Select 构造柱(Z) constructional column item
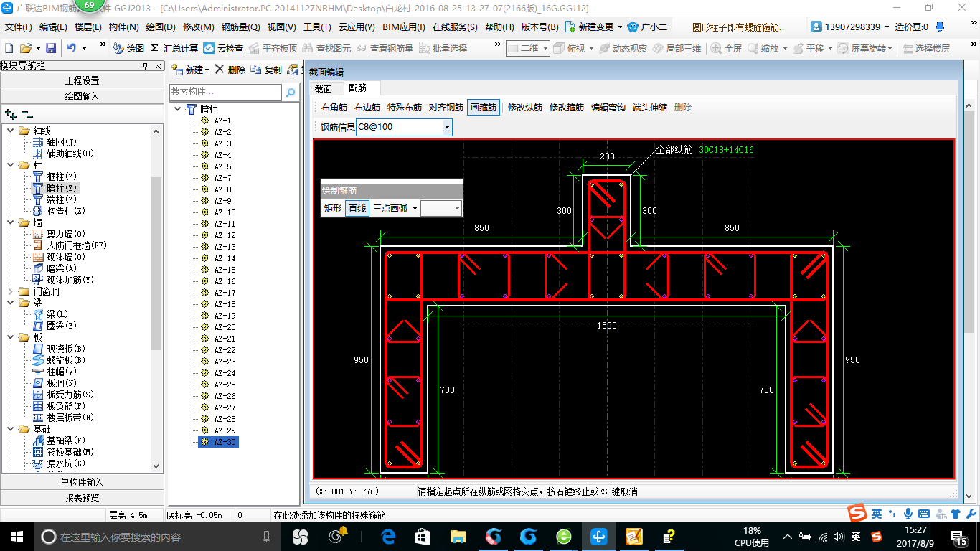 click(59, 211)
